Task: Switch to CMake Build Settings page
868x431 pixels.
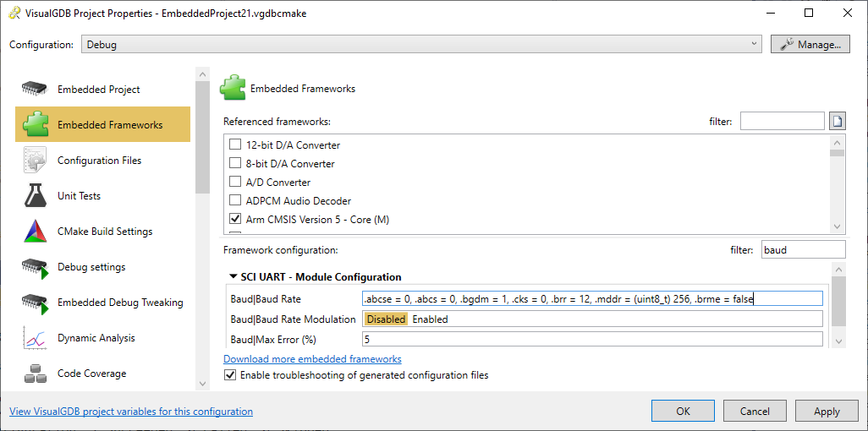Action: (x=103, y=232)
